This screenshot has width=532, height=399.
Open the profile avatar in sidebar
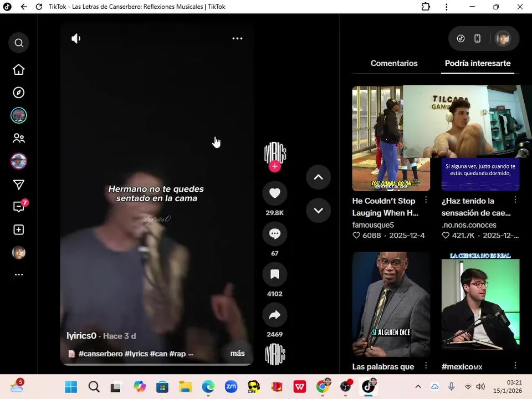pos(19,253)
